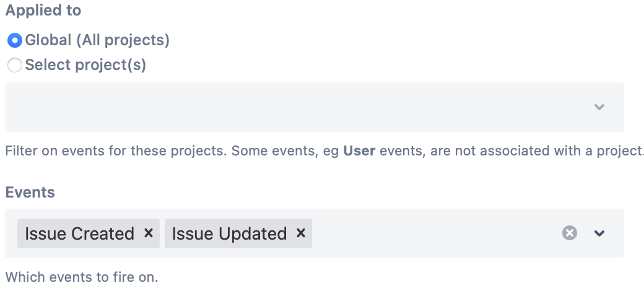
Task: Focus the empty projects combo box field
Action: pyautogui.click(x=314, y=107)
